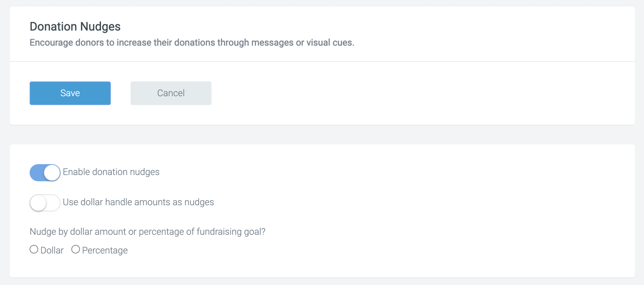644x285 pixels.
Task: Click gray track of dollar handle switch
Action: point(53,203)
